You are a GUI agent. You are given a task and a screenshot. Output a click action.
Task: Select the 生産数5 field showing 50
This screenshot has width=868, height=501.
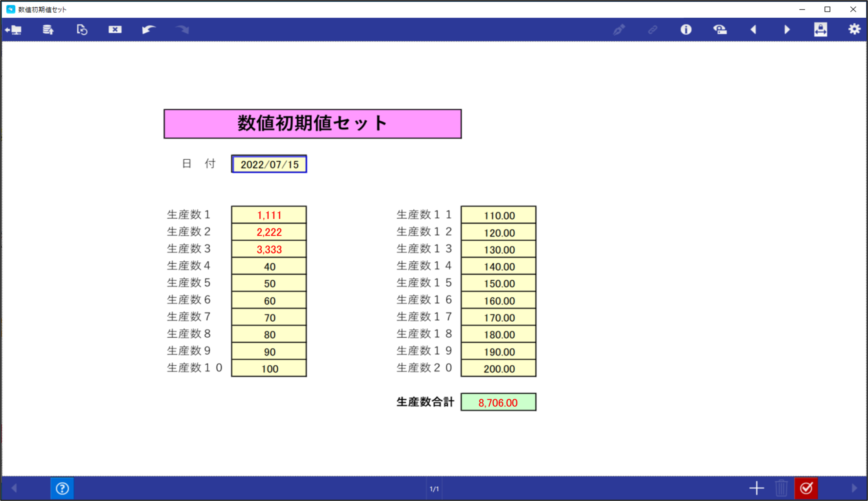[x=269, y=283]
